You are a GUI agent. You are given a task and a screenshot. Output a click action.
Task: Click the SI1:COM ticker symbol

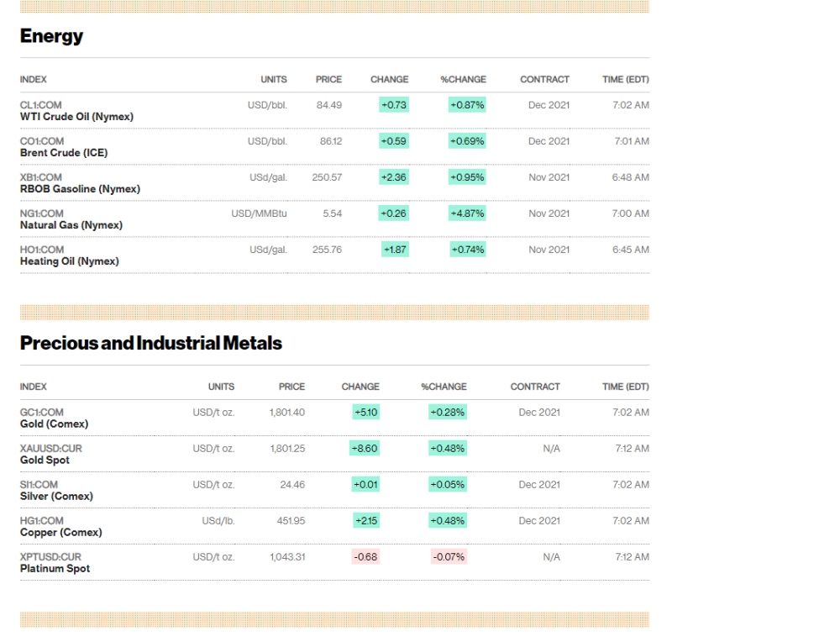(39, 485)
